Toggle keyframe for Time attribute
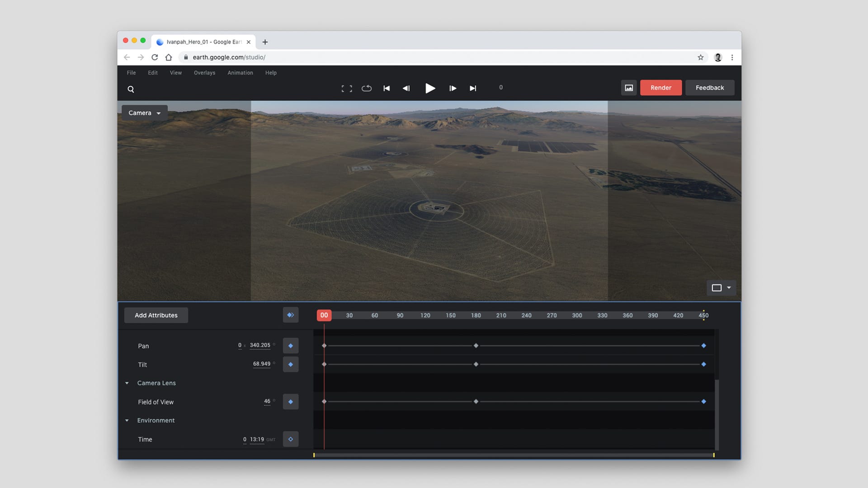Screen dimensions: 868x488 291,439
